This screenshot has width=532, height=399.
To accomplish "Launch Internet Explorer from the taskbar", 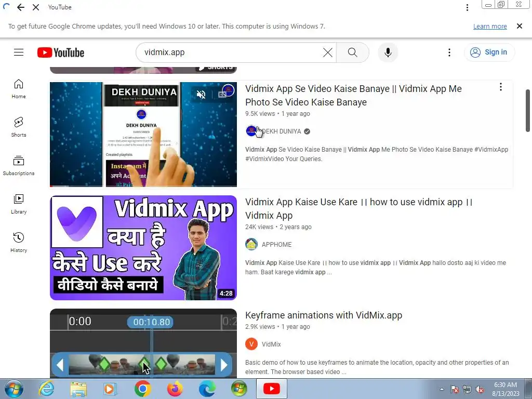I will click(x=46, y=389).
